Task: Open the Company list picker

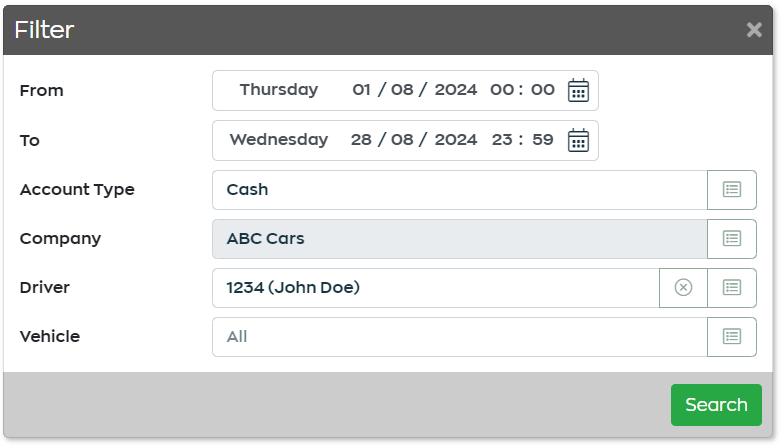Action: click(x=732, y=239)
